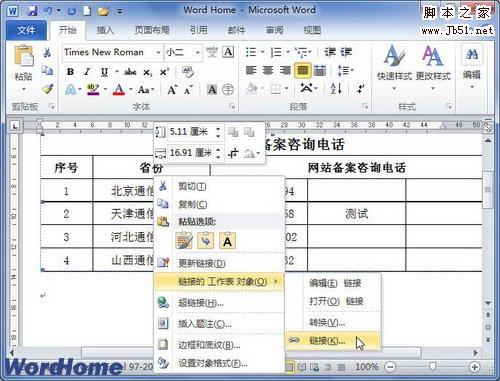Switch to the References tab
This screenshot has width=500, height=381.
[x=199, y=30]
